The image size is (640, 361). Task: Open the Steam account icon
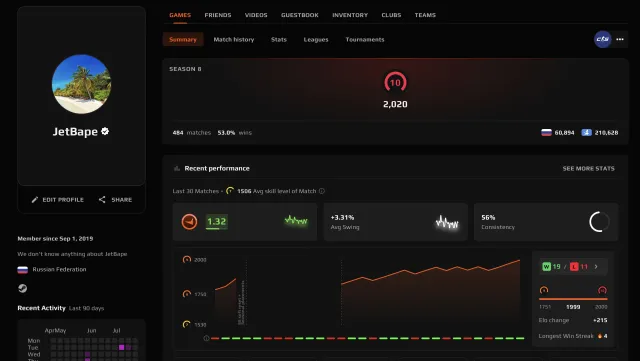point(22,288)
